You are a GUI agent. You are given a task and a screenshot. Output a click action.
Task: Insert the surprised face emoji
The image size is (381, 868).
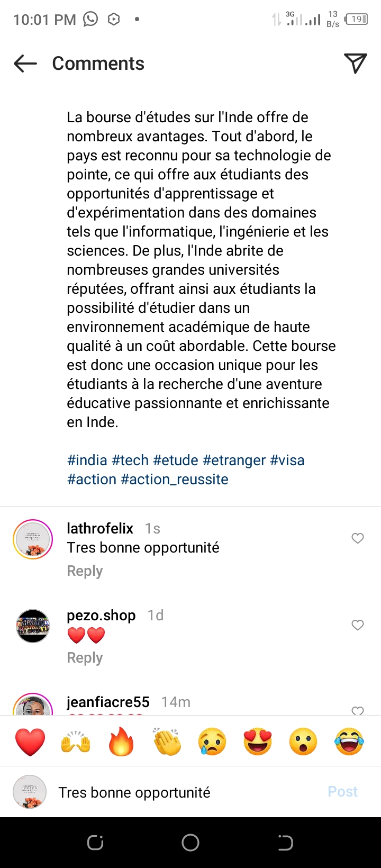tap(303, 741)
